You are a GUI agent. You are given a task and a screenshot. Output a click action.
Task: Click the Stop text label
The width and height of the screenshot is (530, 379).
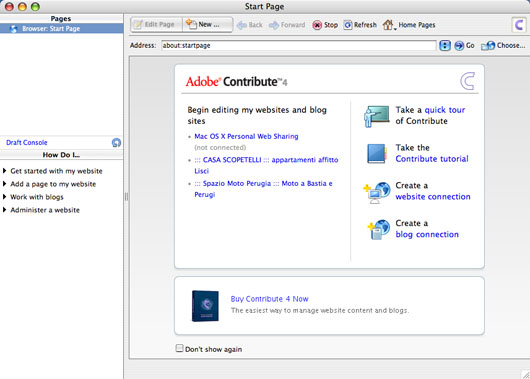331,25
